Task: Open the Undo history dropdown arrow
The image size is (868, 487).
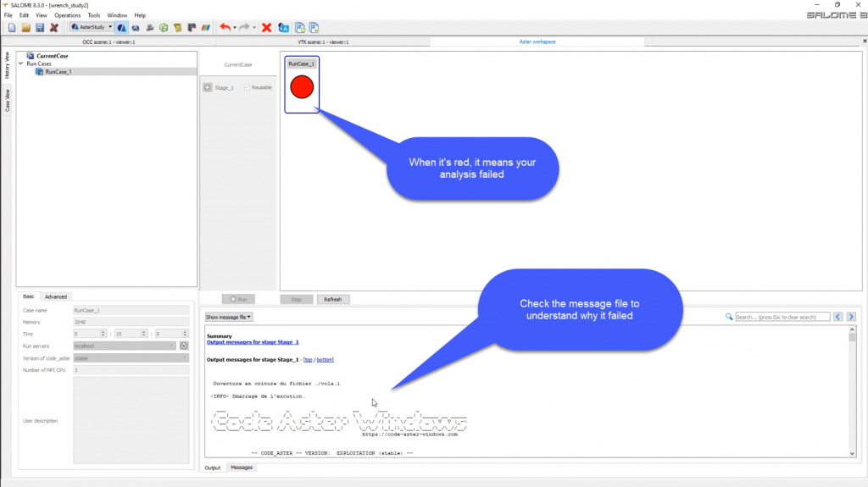Action: point(235,27)
